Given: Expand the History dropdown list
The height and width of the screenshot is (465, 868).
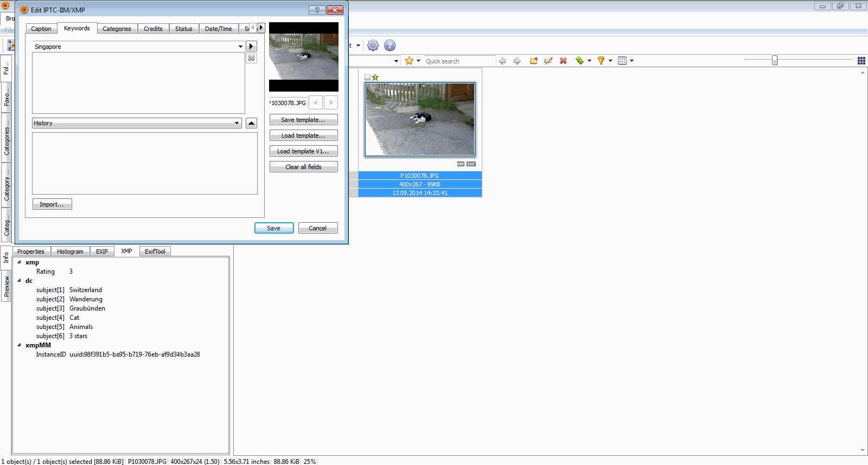Looking at the screenshot, I should pos(237,123).
